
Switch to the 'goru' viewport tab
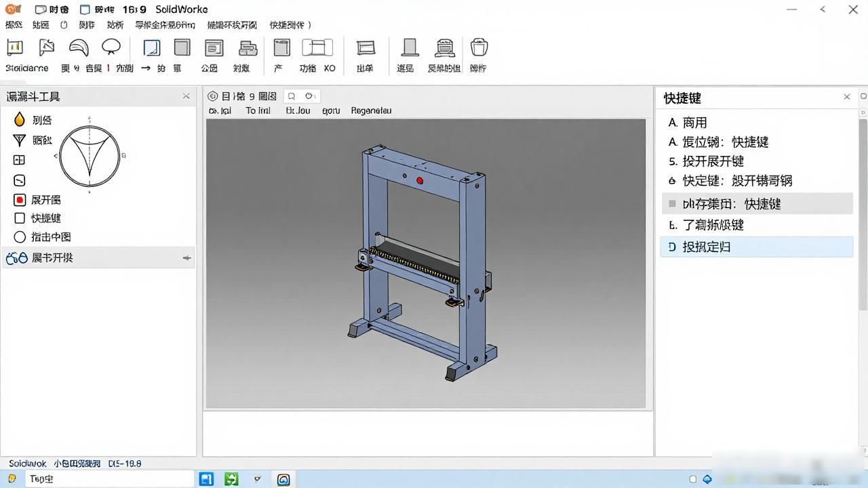pos(331,110)
